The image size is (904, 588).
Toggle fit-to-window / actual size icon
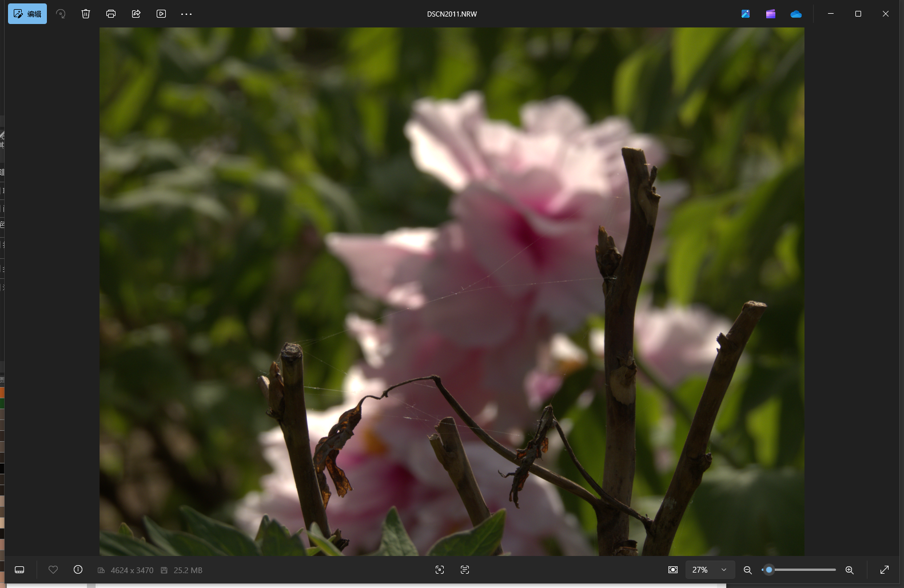coord(673,570)
